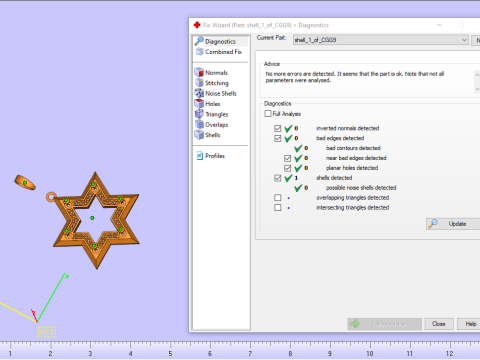Screen dimensions: 480x360
Task: Open Diagnostics in the wizard sidebar
Action: coord(220,41)
